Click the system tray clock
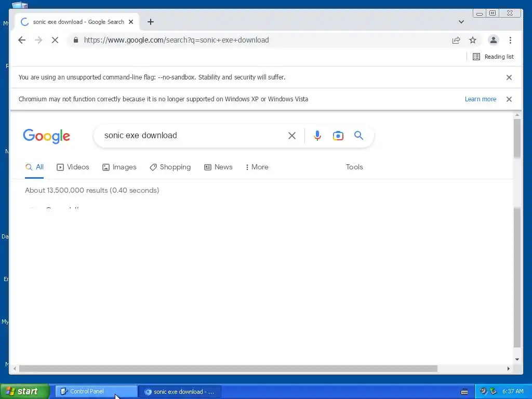 tap(513, 392)
